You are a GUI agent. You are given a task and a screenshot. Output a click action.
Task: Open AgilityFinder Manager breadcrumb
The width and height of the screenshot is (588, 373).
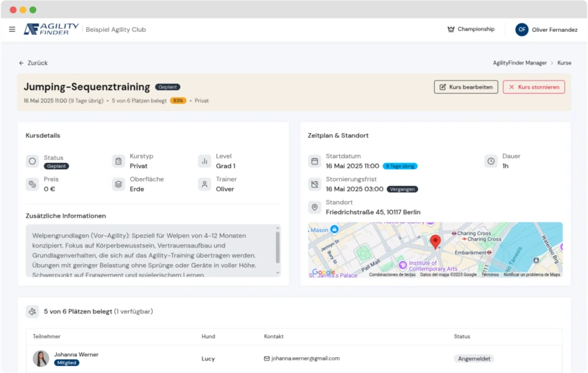[x=519, y=63]
